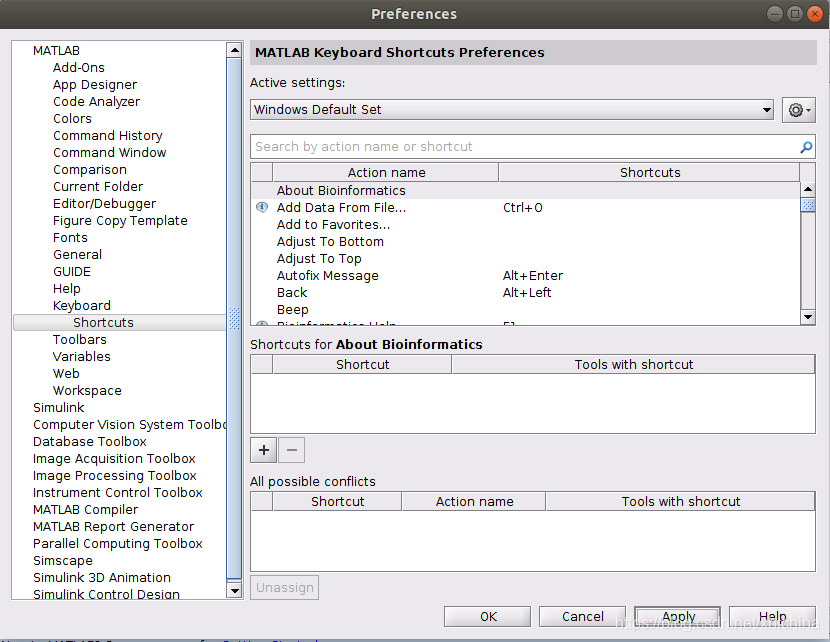Image resolution: width=830 pixels, height=642 pixels.
Task: Click the down scroll arrow of the actions list
Action: pyautogui.click(x=807, y=316)
